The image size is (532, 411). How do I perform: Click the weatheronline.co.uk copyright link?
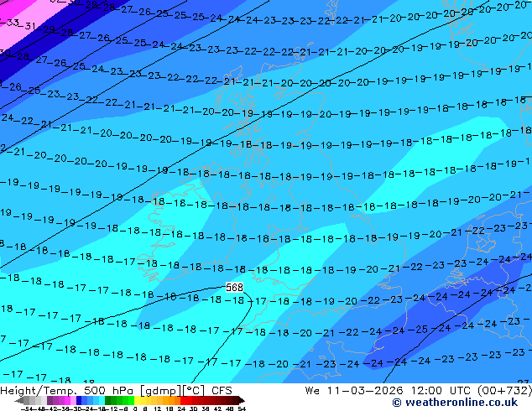tap(455, 403)
